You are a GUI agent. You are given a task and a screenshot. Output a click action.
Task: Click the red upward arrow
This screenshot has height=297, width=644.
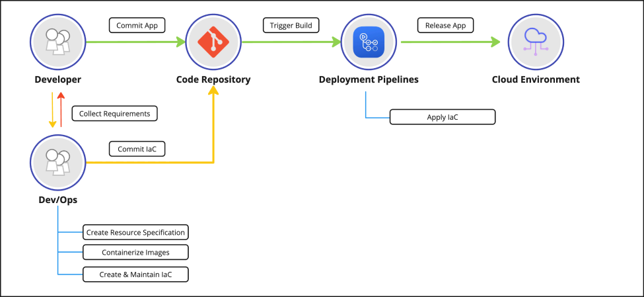pos(61,109)
